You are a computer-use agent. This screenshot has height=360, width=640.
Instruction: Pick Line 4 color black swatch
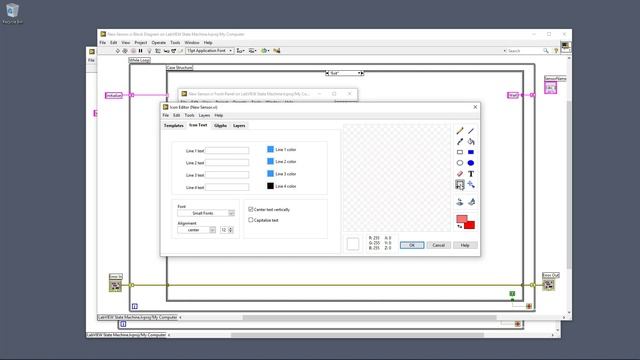coord(270,186)
